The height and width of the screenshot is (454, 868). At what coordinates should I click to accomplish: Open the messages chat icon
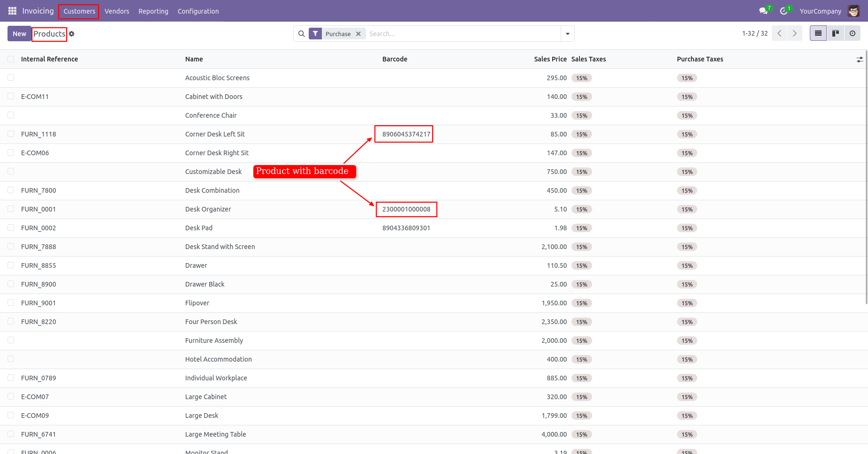click(x=763, y=11)
